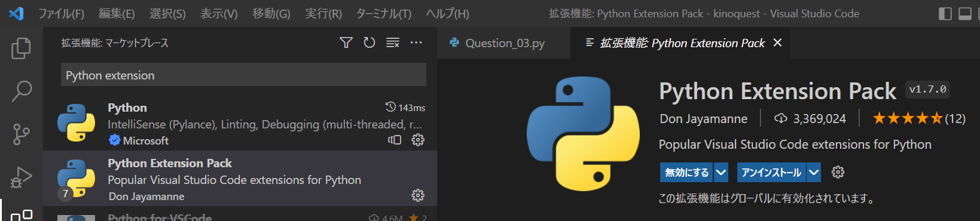The image size is (980, 221).
Task: Click the Don Jayamanne publisher link in details
Action: tap(703, 118)
